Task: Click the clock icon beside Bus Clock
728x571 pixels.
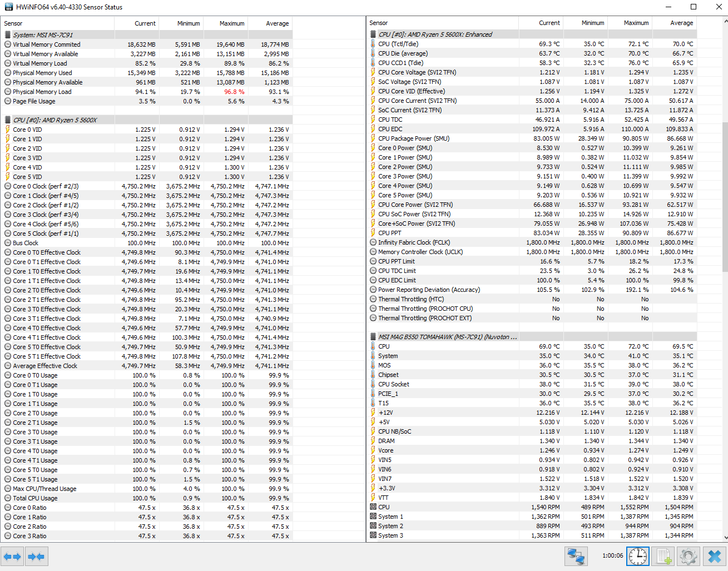Action: pyautogui.click(x=8, y=243)
